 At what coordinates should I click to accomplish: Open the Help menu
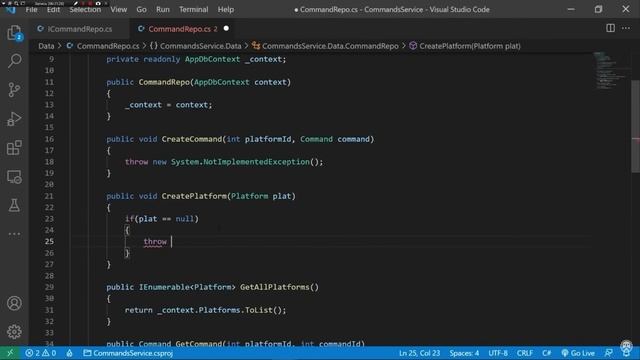click(x=226, y=9)
